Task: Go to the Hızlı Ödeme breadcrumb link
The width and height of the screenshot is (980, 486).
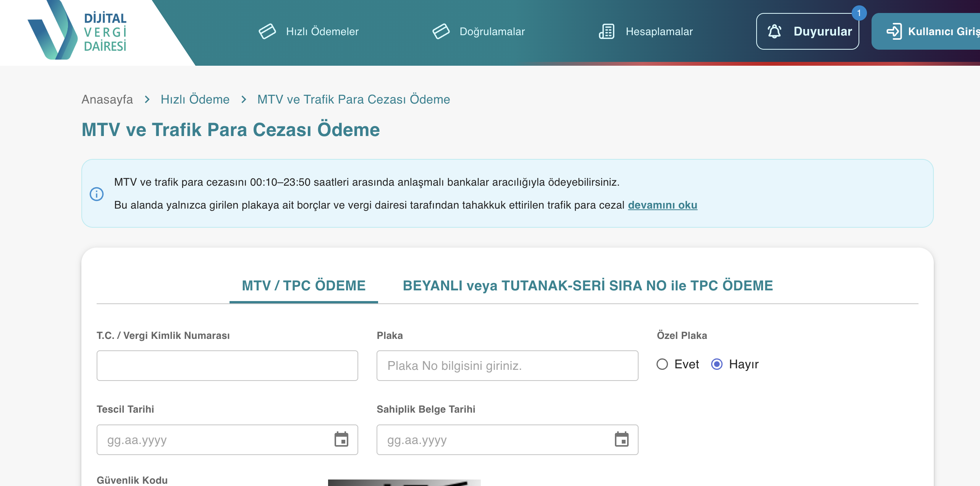Action: click(195, 99)
